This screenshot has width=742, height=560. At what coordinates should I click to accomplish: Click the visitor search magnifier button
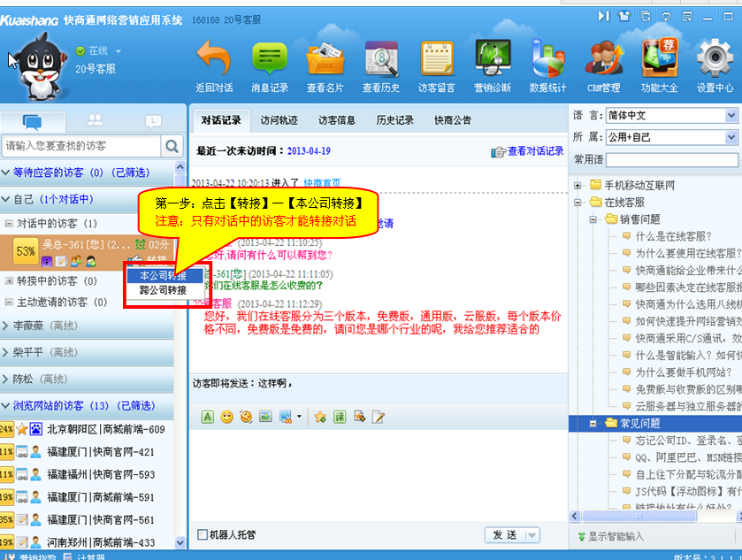[172, 146]
